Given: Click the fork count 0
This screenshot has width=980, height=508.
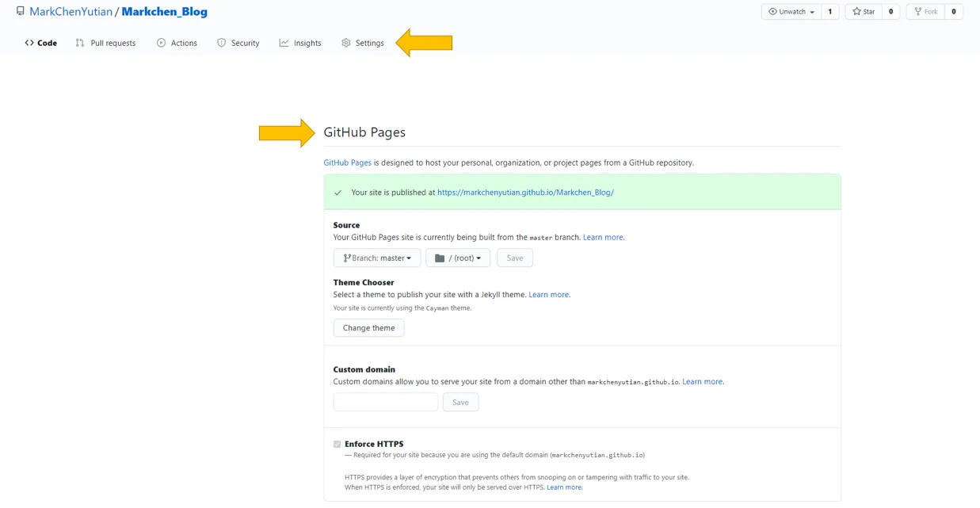Looking at the screenshot, I should [x=954, y=12].
